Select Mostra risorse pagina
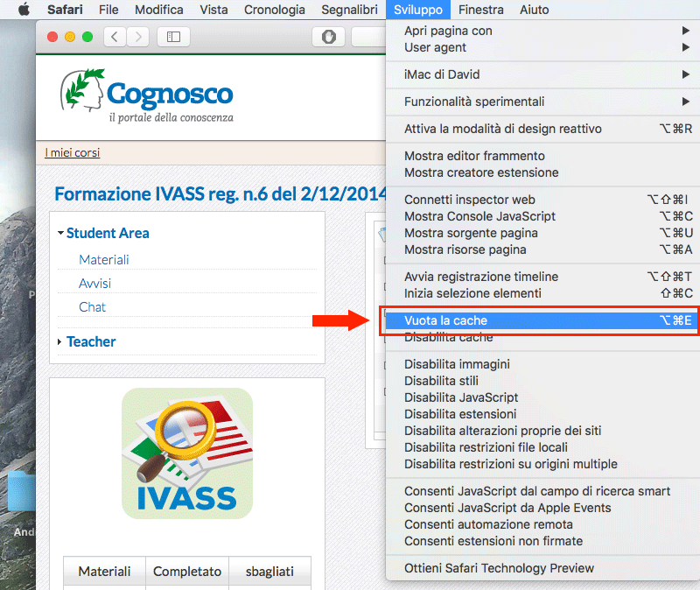This screenshot has height=590, width=700. coord(542,249)
